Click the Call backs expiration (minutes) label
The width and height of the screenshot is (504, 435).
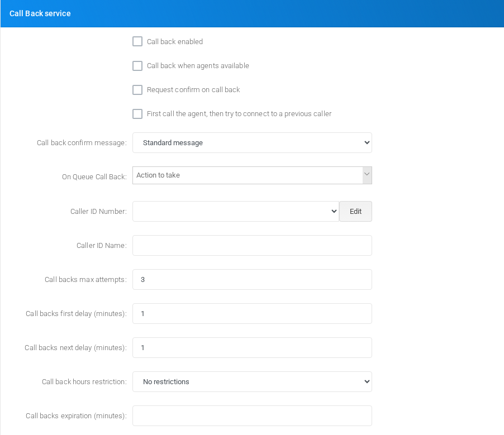click(76, 415)
